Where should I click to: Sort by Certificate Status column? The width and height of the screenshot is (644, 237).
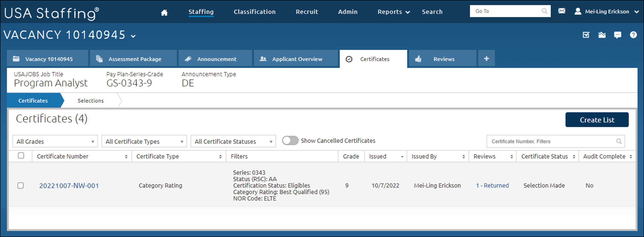pyautogui.click(x=574, y=157)
